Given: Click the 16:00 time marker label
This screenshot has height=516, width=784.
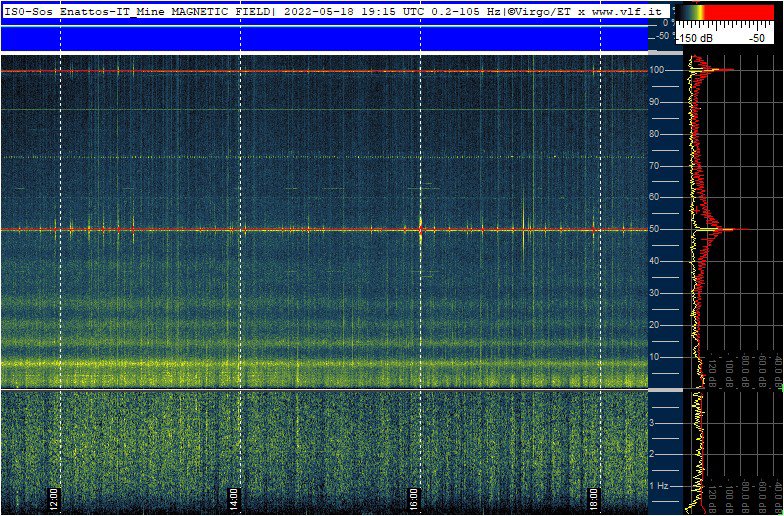Looking at the screenshot, I should pos(413,496).
